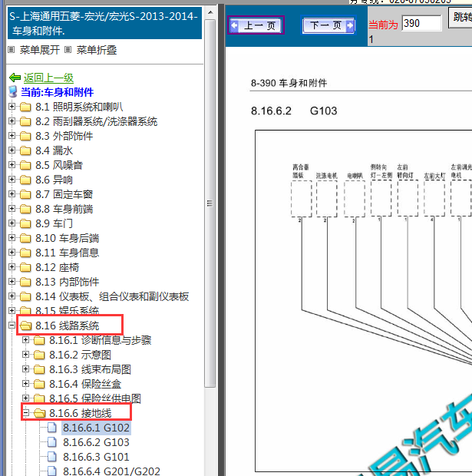472x476 pixels.
Task: Select the 8.6 异响 folder label
Action: point(54,180)
